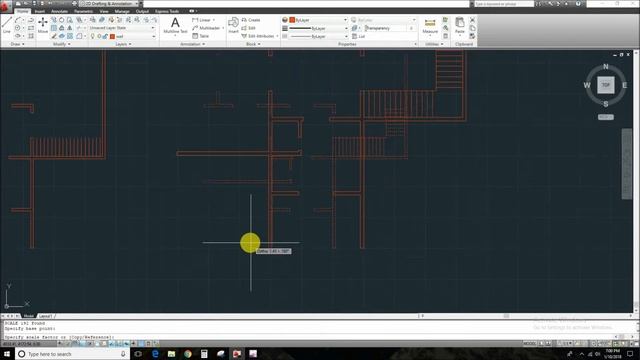
Task: Open the Multiline Text tool
Action: coord(175,25)
